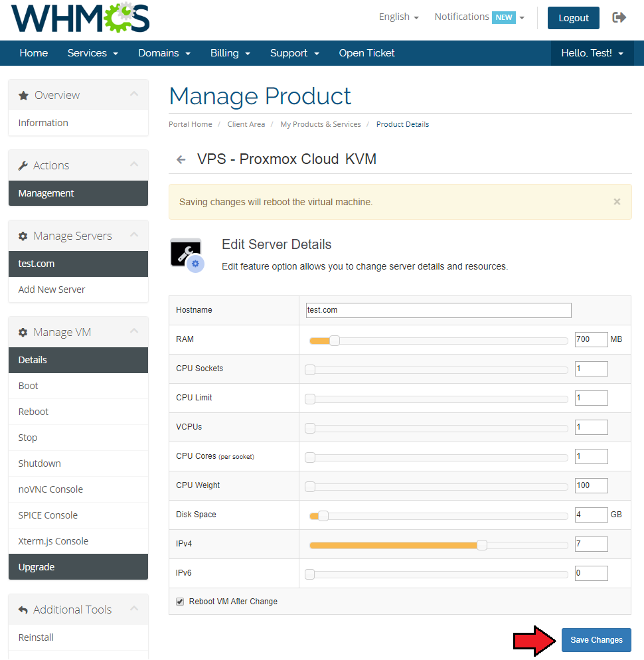This screenshot has height=660, width=644.
Task: Expand the Support menu
Action: [x=295, y=53]
